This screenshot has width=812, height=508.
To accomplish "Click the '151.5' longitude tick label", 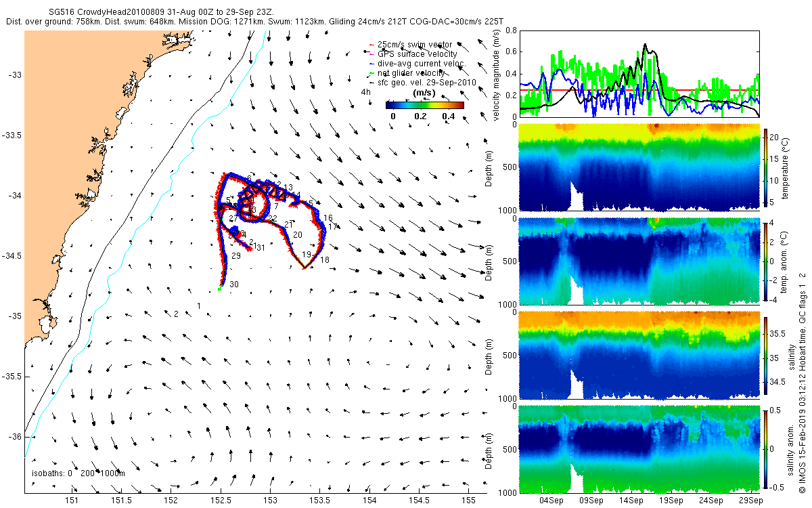I will click(122, 500).
